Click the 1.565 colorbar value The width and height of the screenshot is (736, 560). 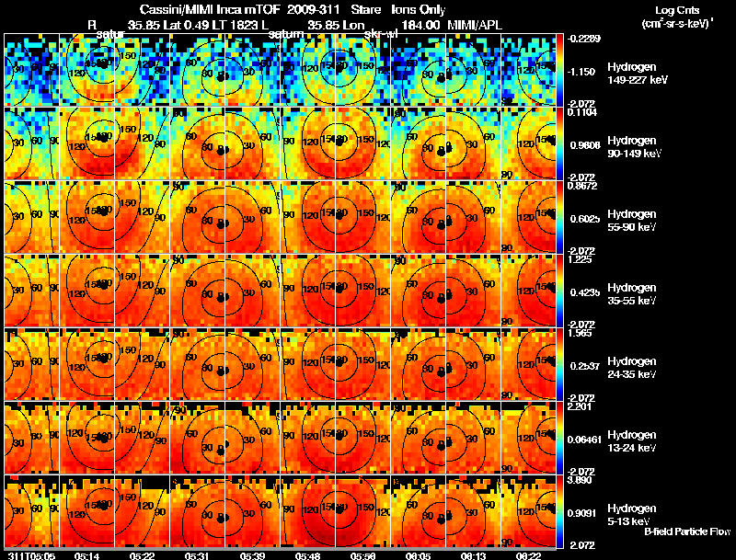[x=580, y=333]
